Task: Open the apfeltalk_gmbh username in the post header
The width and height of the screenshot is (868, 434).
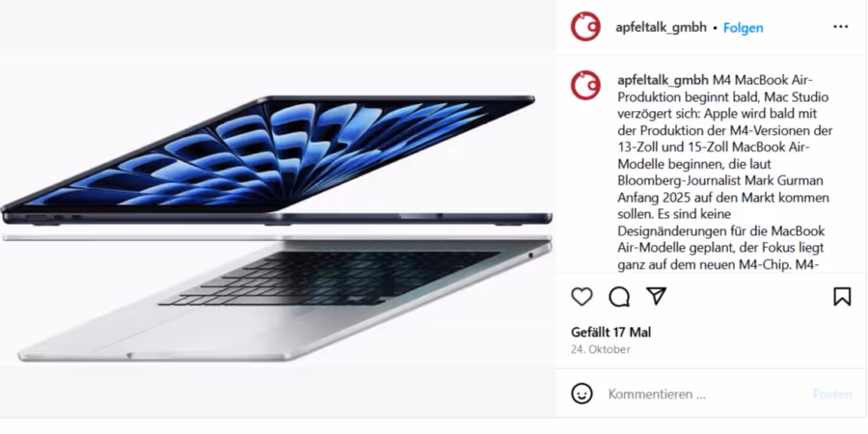Action: [661, 28]
